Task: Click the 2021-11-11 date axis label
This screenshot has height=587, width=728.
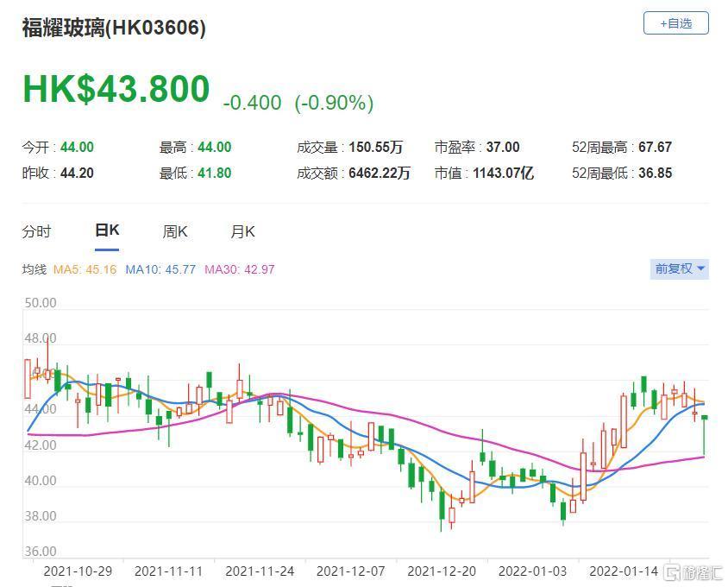Action: tap(168, 571)
